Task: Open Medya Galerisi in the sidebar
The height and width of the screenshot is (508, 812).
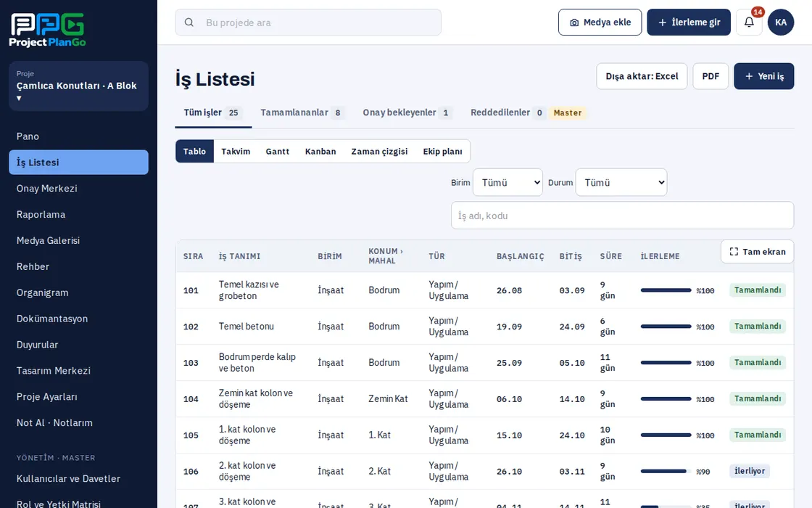Action: [79, 240]
